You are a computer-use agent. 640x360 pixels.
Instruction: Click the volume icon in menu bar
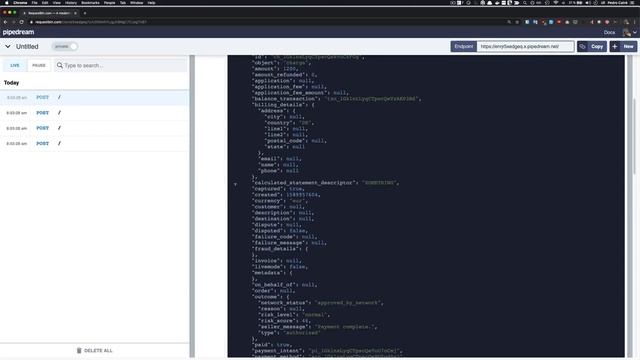tap(588, 2)
